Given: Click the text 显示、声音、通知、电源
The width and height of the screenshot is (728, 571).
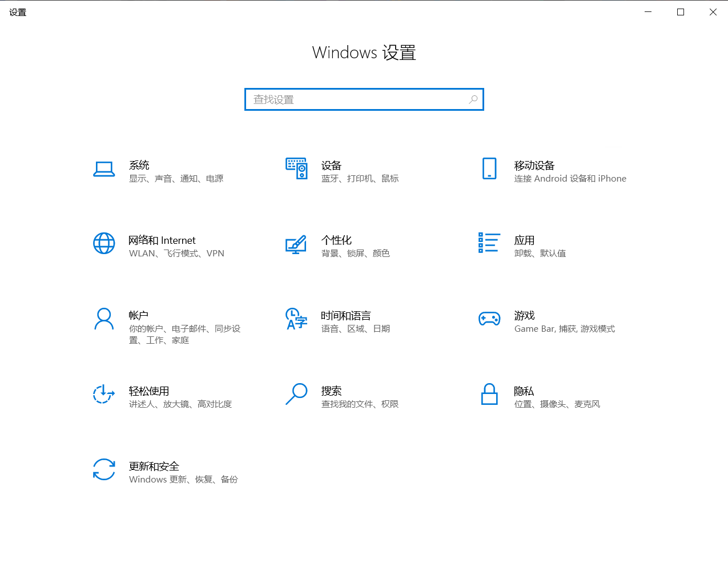Looking at the screenshot, I should click(x=176, y=179).
